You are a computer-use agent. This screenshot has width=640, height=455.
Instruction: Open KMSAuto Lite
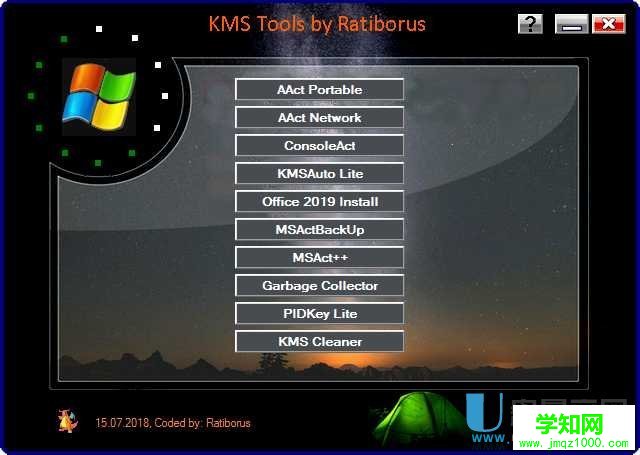(x=319, y=174)
